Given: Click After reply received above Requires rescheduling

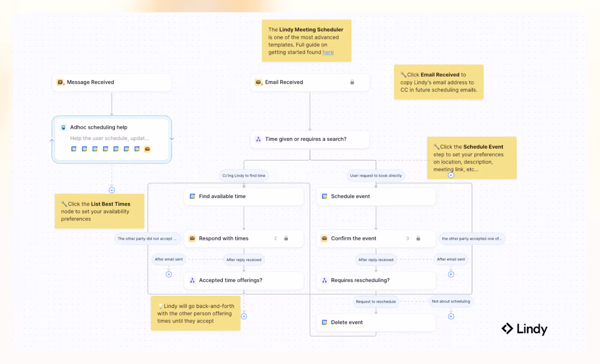Looking at the screenshot, I should pos(376,260).
